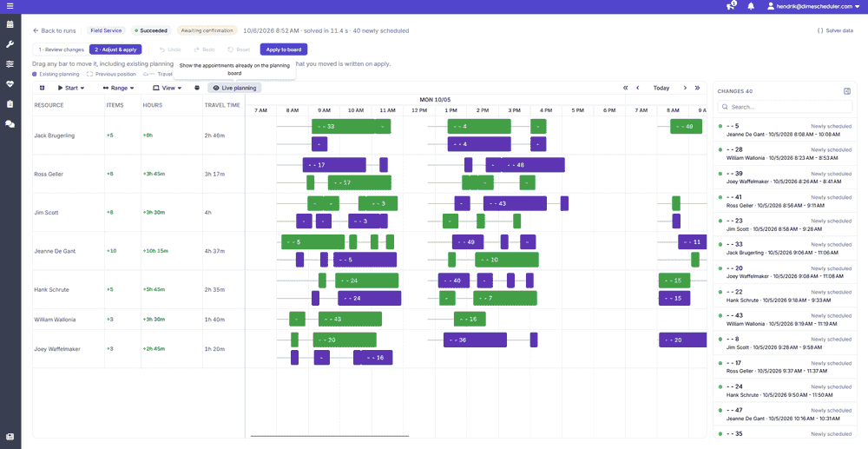
Task: Open change 41 for Ross Geller
Action: pyautogui.click(x=785, y=201)
